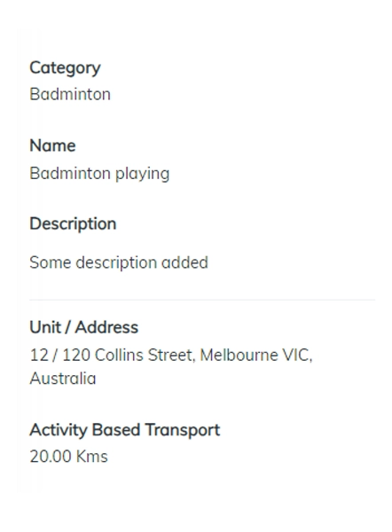Click the word added in description
The height and width of the screenshot is (532, 392).
[184, 262]
